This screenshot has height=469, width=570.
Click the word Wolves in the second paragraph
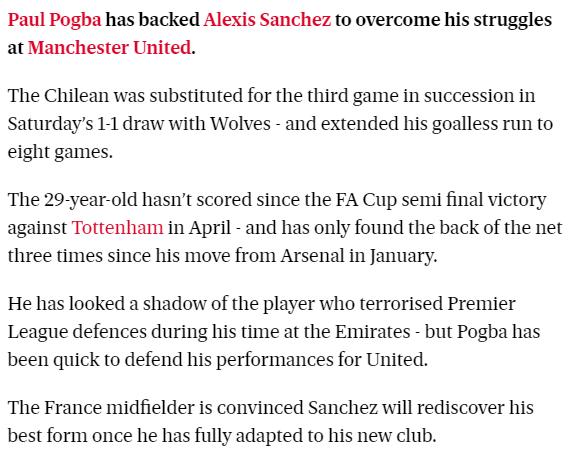(240, 124)
